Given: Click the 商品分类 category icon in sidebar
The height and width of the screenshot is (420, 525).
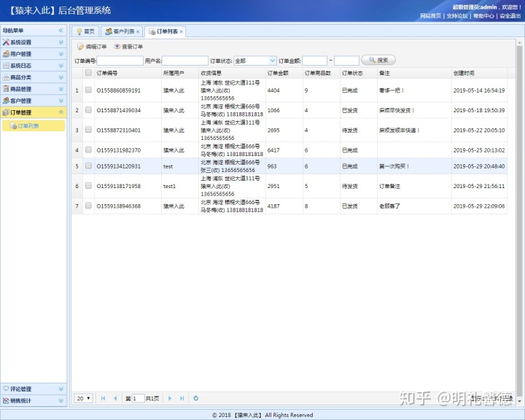Looking at the screenshot, I should click(x=6, y=77).
